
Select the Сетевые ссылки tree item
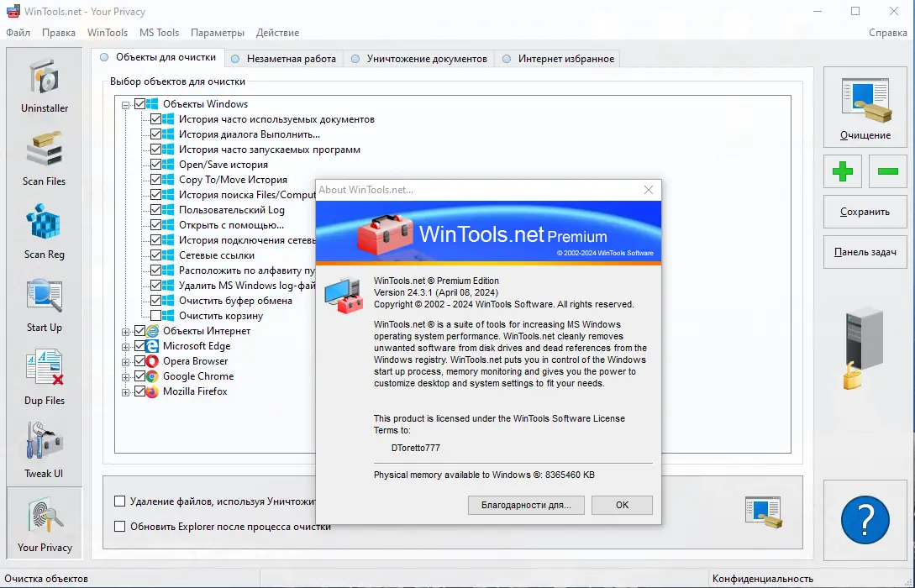tap(217, 255)
